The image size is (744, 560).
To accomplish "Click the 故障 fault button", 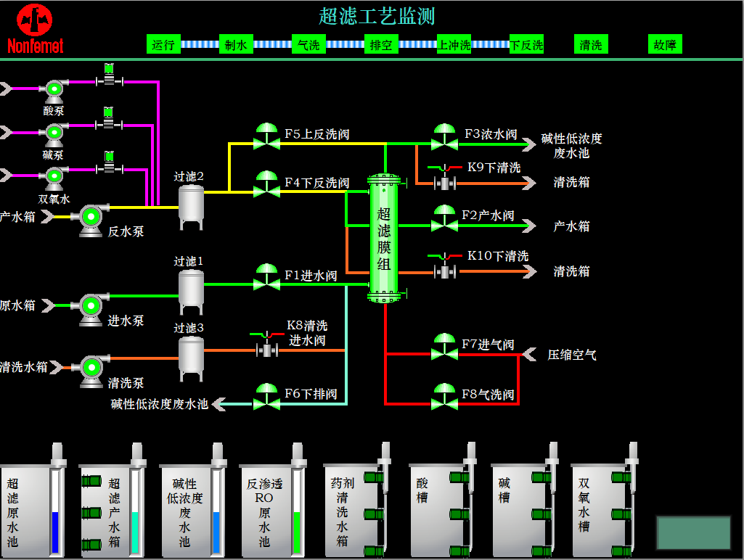I will point(665,45).
